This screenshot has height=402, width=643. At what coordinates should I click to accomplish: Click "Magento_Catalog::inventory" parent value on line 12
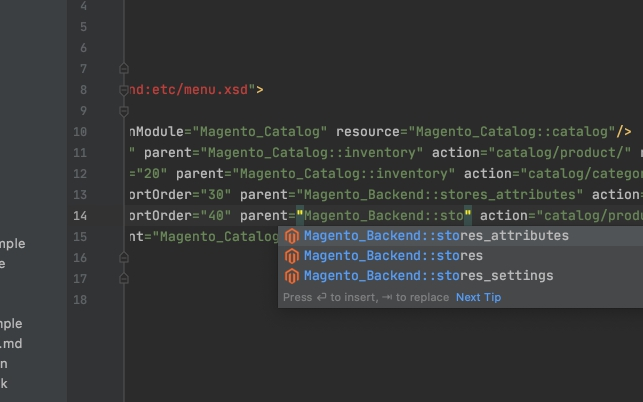click(344, 174)
